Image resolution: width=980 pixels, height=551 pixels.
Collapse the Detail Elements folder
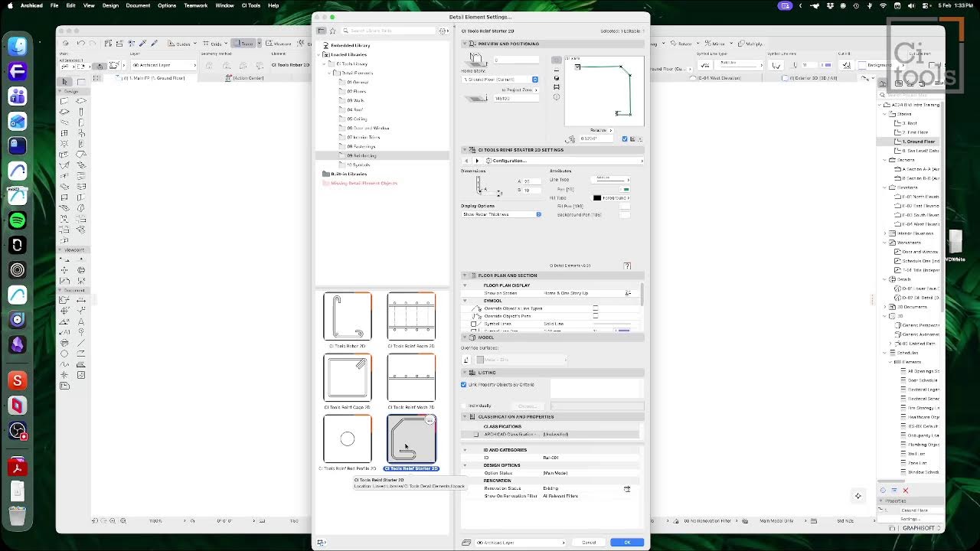(x=331, y=73)
